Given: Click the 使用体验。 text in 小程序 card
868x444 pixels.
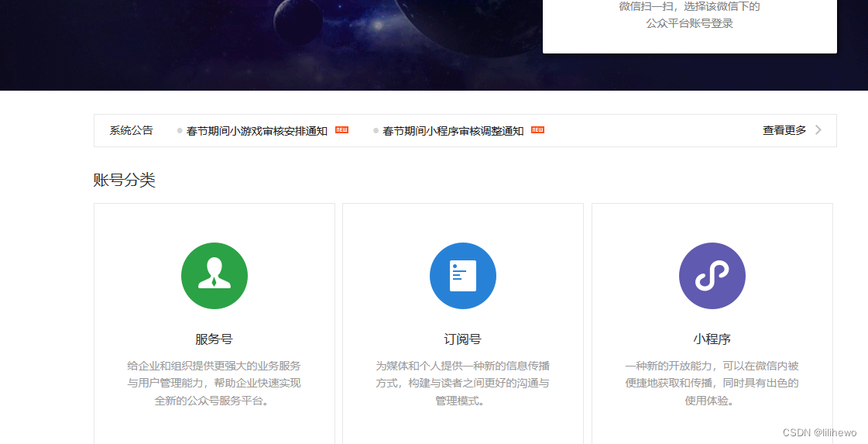Looking at the screenshot, I should (x=712, y=400).
